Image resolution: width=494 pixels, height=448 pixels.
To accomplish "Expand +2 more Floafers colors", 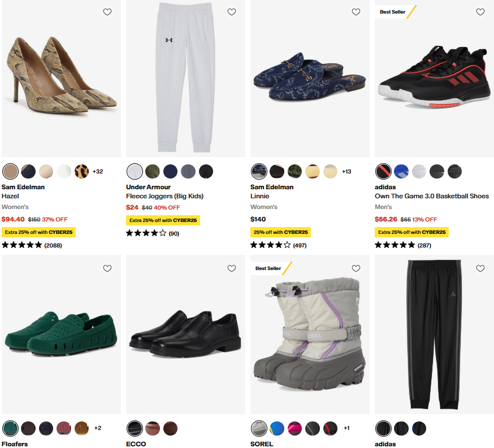I will click(98, 428).
